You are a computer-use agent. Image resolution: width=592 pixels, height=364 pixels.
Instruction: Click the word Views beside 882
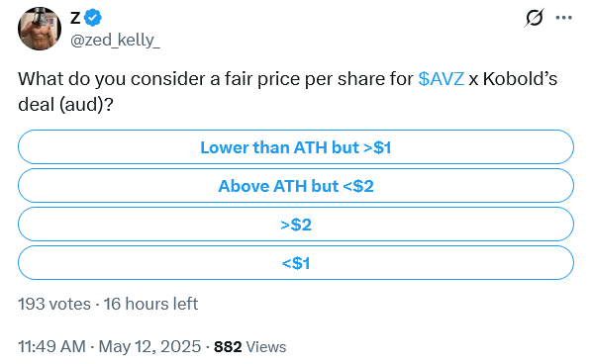pos(266,346)
